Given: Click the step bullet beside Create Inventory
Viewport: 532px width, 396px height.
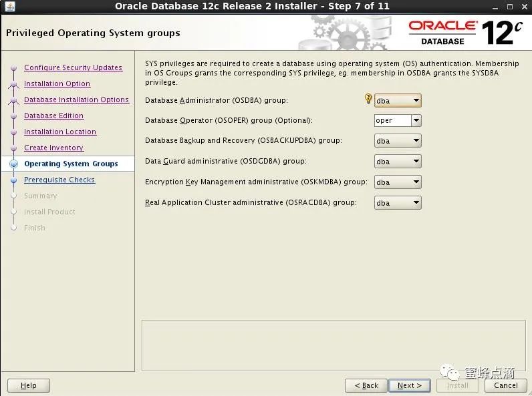Looking at the screenshot, I should pos(13,148).
